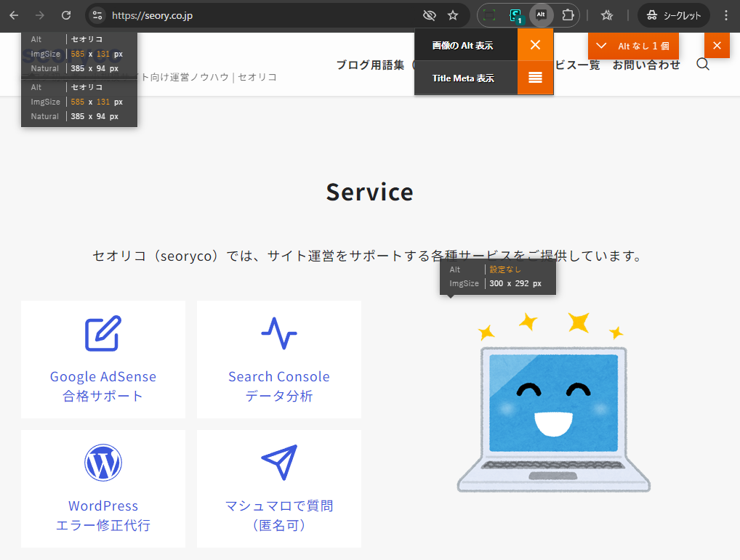Click the smiling laptop illustration

pos(553,402)
